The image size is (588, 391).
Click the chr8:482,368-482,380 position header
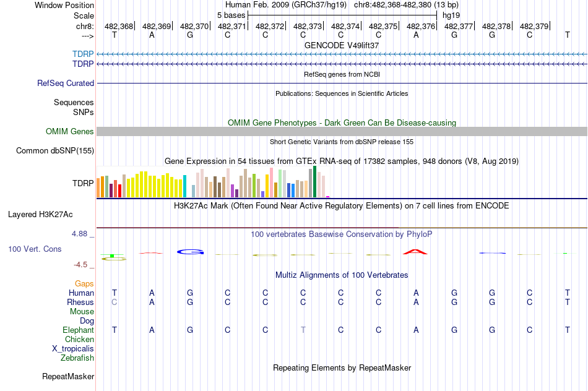point(406,5)
